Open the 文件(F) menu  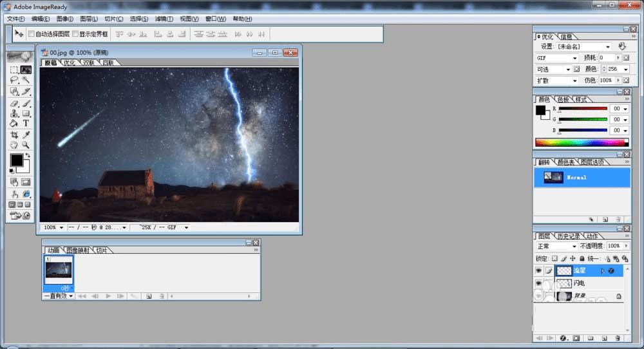15,19
